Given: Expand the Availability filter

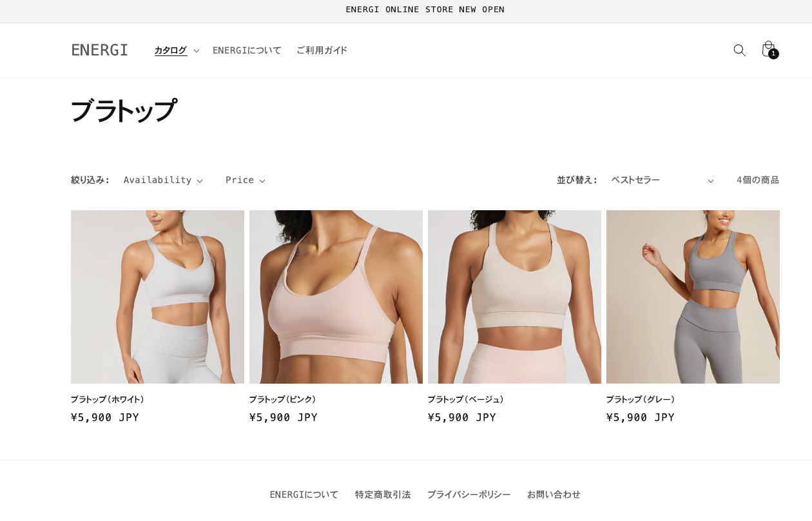Looking at the screenshot, I should [163, 180].
